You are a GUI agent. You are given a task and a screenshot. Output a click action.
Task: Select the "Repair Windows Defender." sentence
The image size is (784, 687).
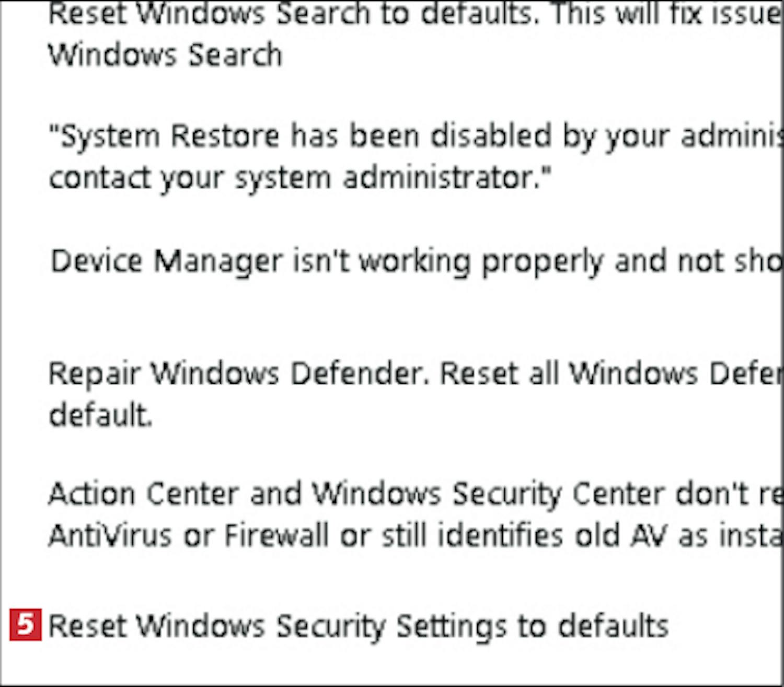click(x=238, y=374)
